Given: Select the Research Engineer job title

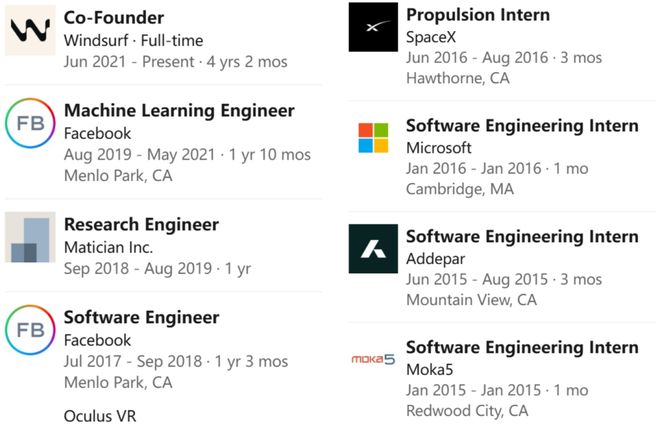Looking at the screenshot, I should coord(141,224).
